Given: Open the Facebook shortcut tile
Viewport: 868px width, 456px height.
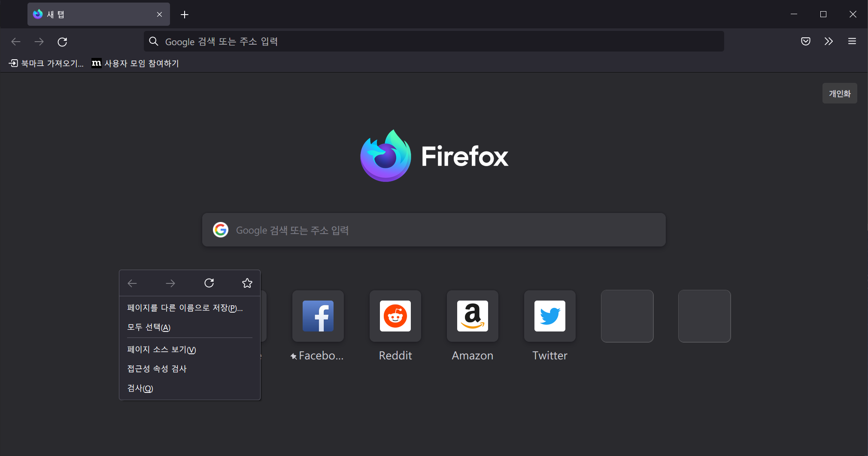Looking at the screenshot, I should [x=318, y=316].
